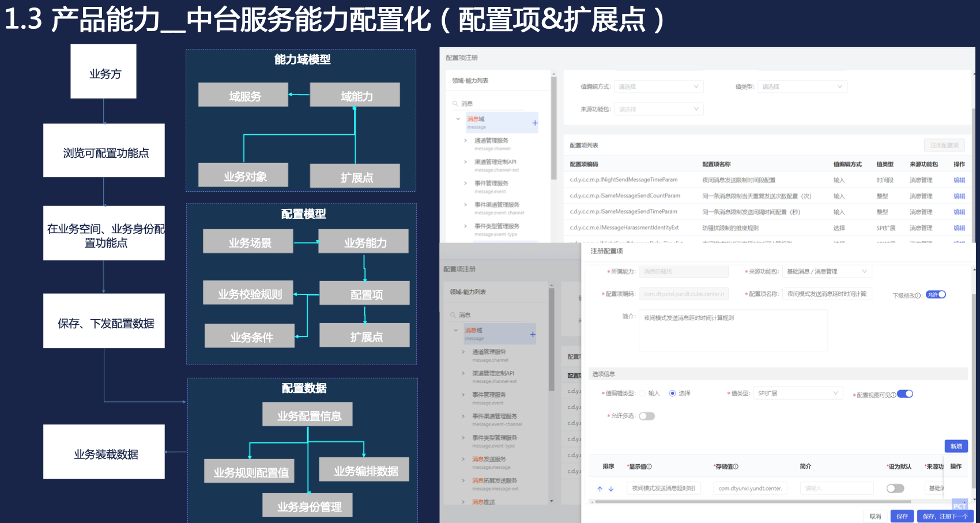
Task: Expand 通道管理服务 in the config list page
Action: [x=465, y=141]
